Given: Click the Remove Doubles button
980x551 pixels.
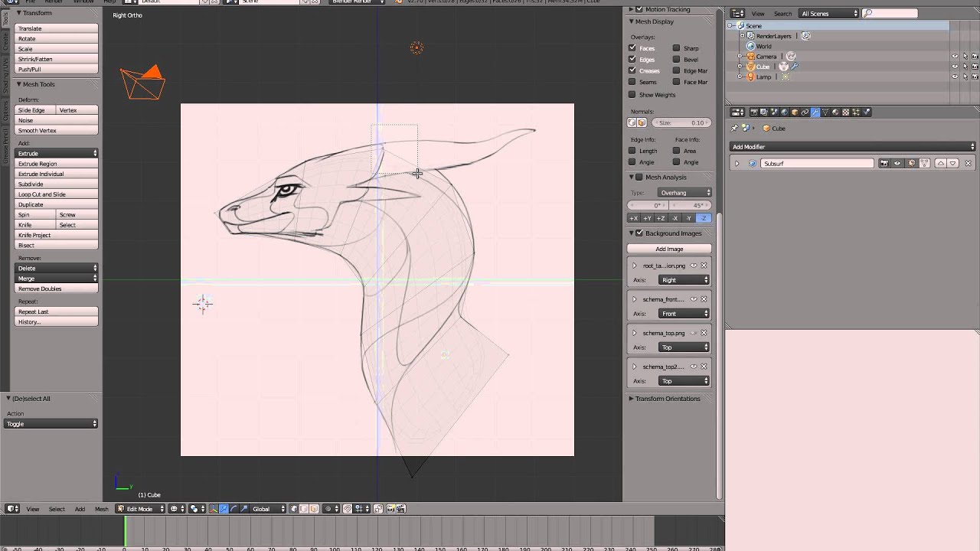Looking at the screenshot, I should click(57, 289).
